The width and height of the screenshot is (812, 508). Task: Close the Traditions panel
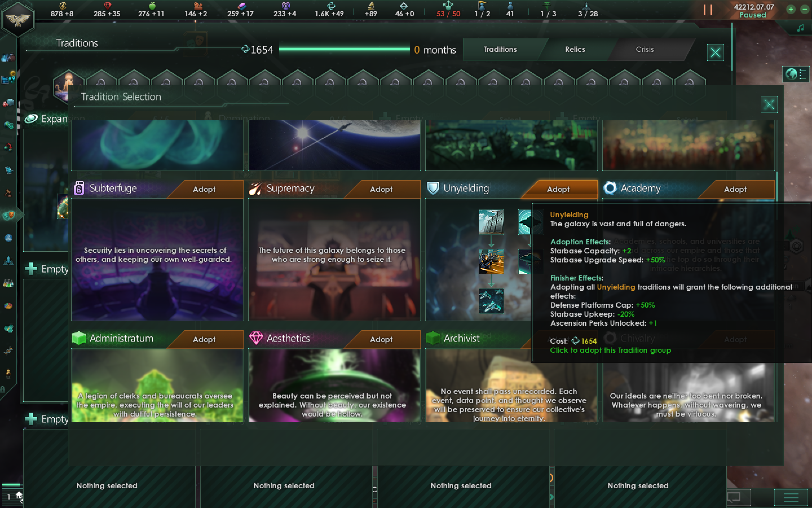tap(715, 52)
